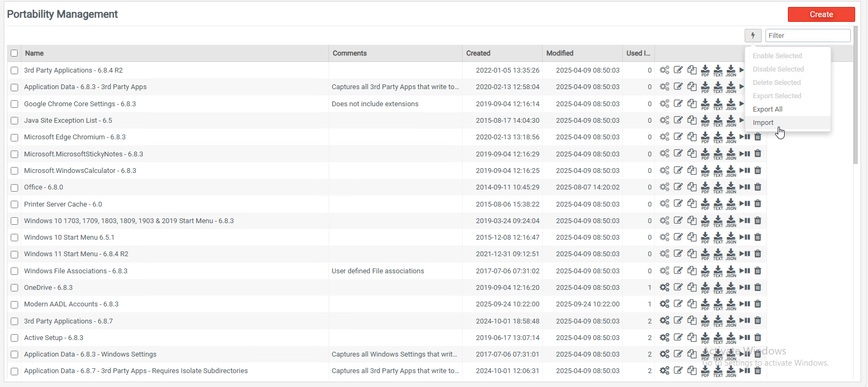Delete the Windows File Associations entry
The width and height of the screenshot is (868, 387).
click(757, 271)
